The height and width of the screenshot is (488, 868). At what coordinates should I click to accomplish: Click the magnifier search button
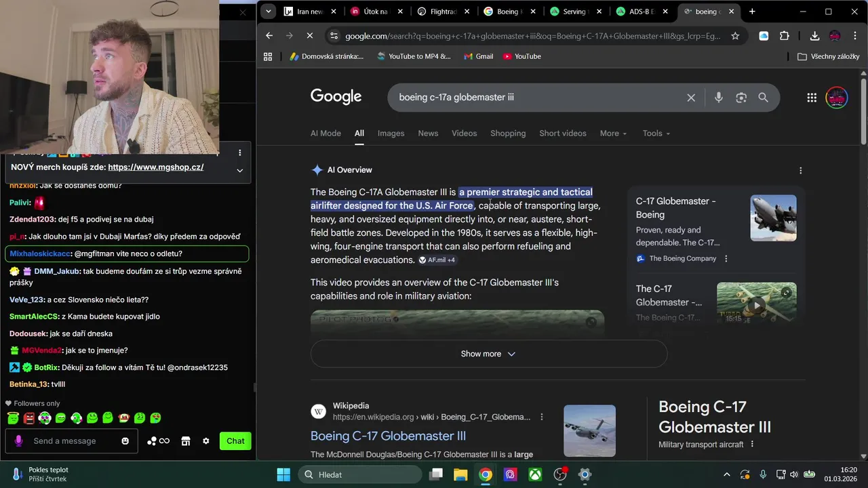(x=764, y=98)
